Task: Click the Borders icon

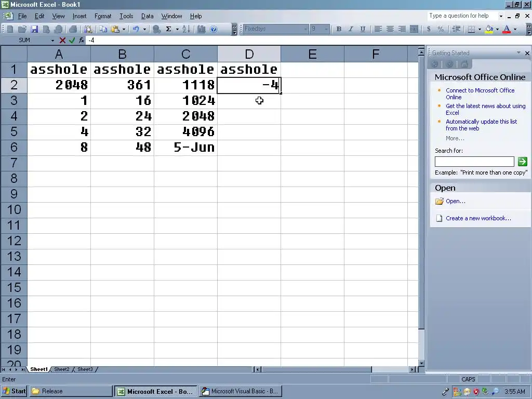Action: [x=471, y=29]
